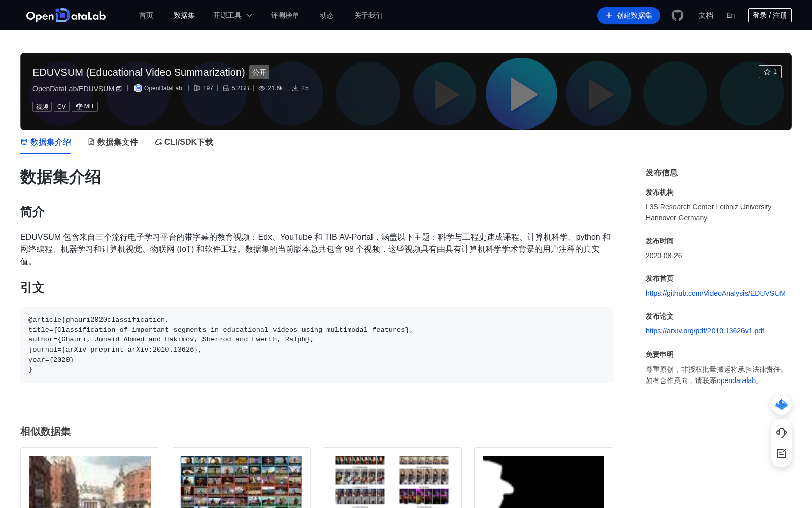Open the arxiv paper PDF link
The width and height of the screenshot is (812, 508).
coord(704,331)
